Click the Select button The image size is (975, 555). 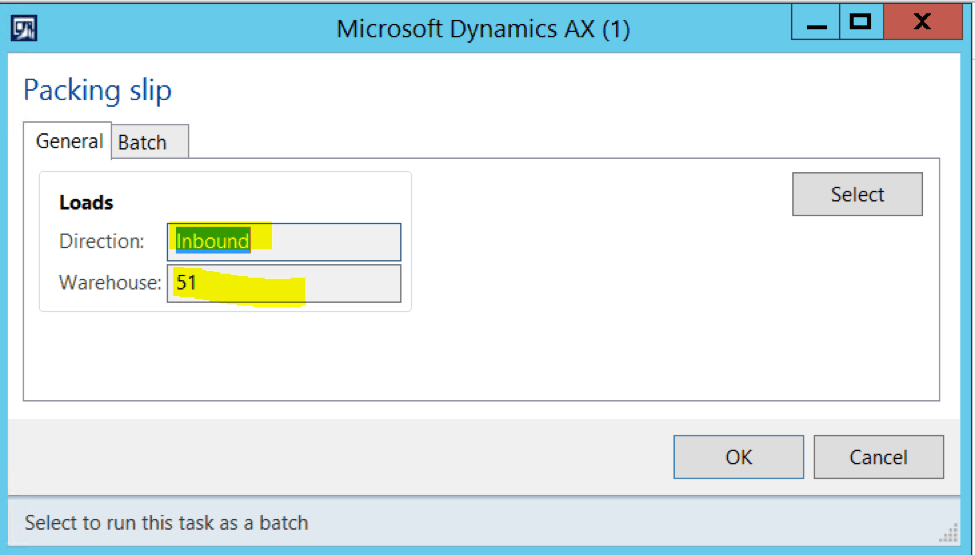click(x=857, y=195)
